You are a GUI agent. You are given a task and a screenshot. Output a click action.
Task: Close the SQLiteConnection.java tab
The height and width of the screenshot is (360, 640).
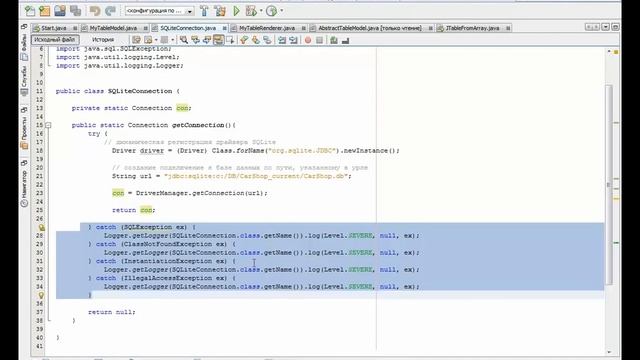pos(224,28)
